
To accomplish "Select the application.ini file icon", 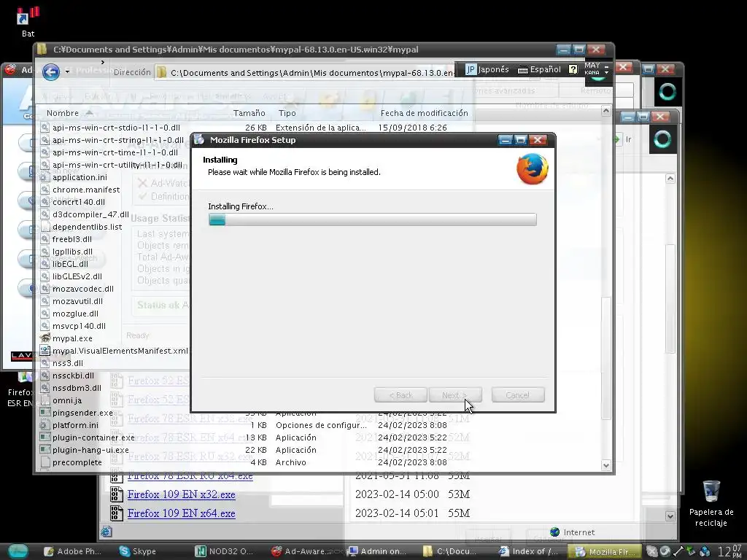I will 44,177.
